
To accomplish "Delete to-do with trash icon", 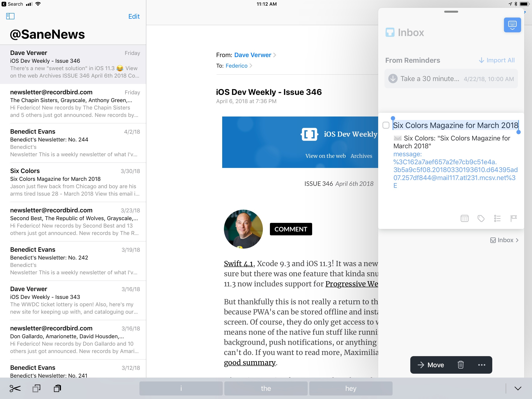I will [x=460, y=365].
